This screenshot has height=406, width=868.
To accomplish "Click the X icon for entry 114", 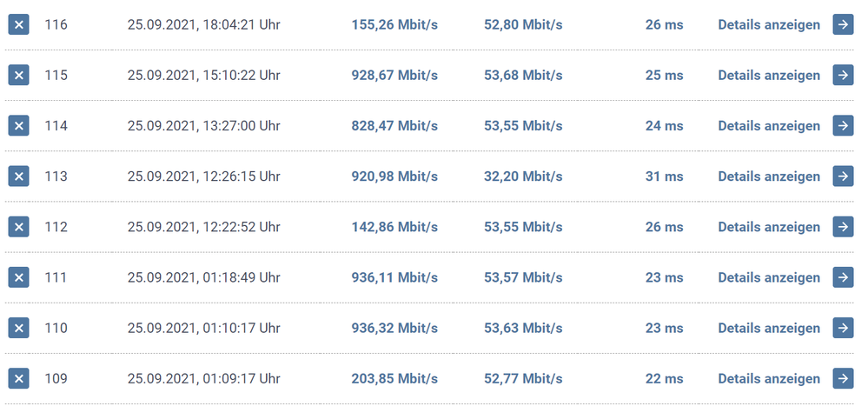I will pyautogui.click(x=19, y=126).
